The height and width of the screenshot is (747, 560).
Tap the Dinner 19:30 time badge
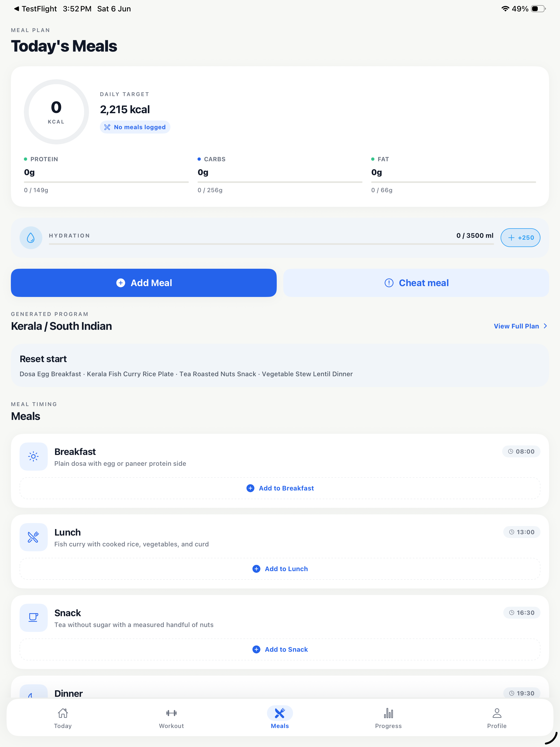[521, 693]
